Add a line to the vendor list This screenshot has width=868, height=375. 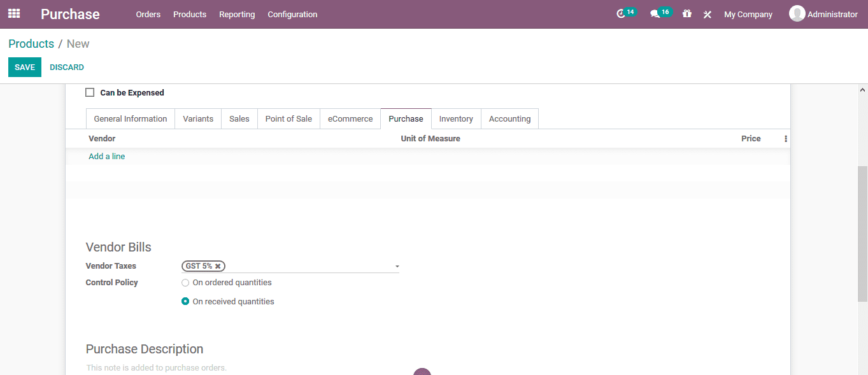(x=106, y=156)
